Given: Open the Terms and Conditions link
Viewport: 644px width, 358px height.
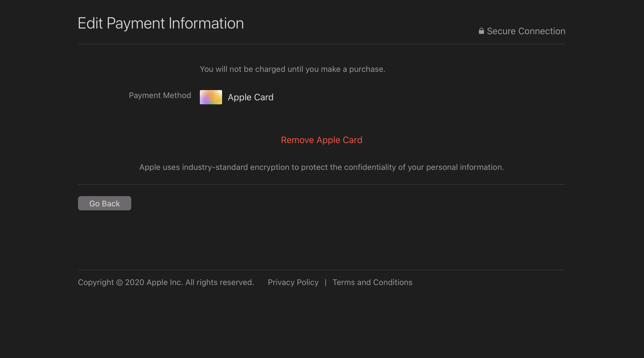Looking at the screenshot, I should point(372,282).
